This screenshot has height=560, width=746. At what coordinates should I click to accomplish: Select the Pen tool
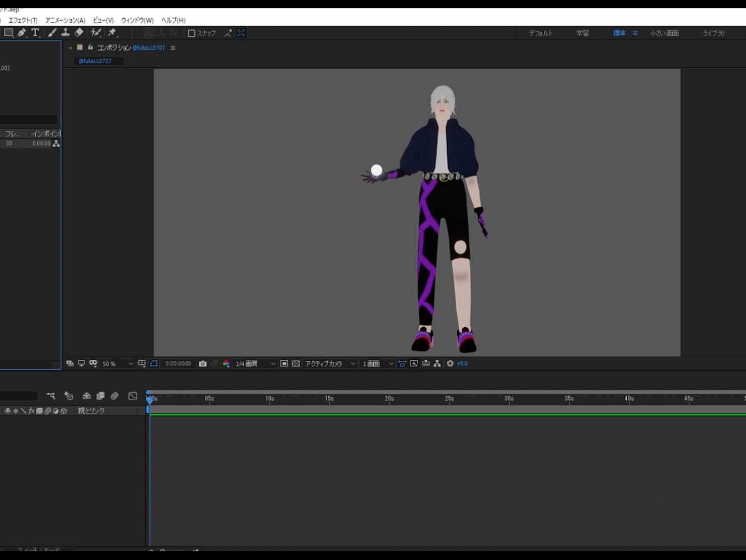[22, 33]
